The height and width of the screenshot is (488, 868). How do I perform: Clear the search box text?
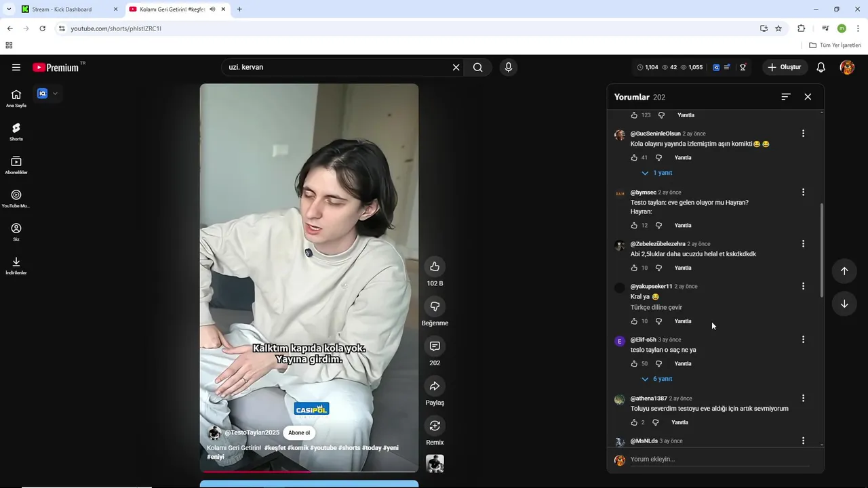pos(456,67)
